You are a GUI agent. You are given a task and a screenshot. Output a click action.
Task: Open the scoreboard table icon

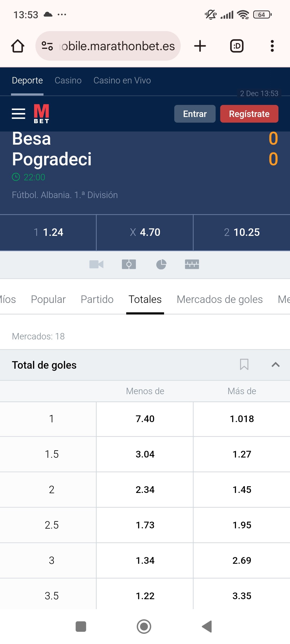click(192, 264)
